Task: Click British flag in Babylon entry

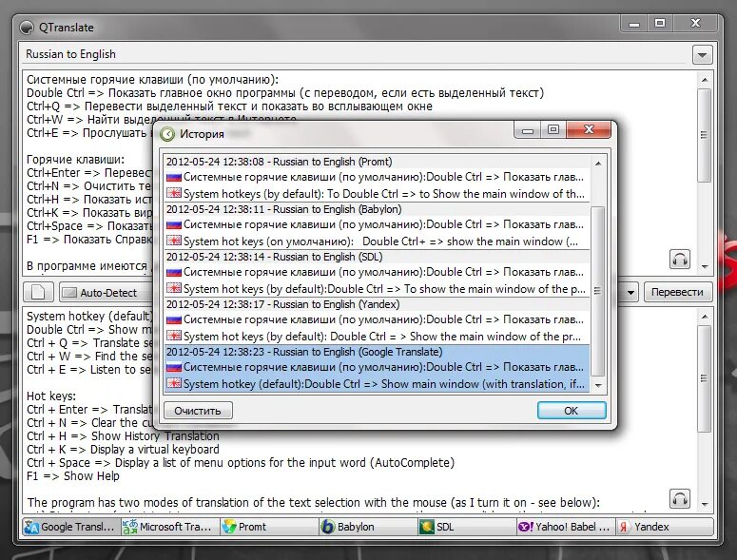Action: [x=174, y=241]
